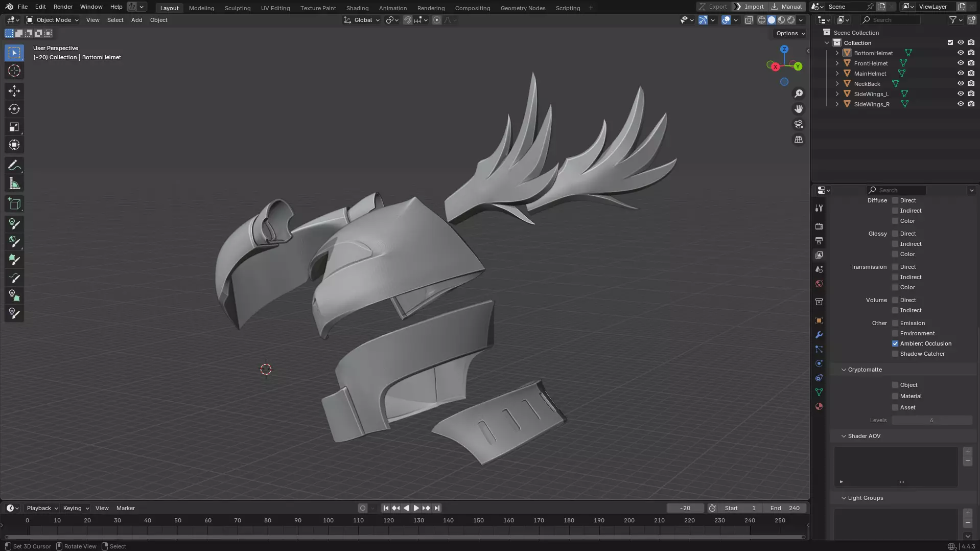Click the viewport zoom magnifier icon
The image size is (980, 551).
[799, 94]
